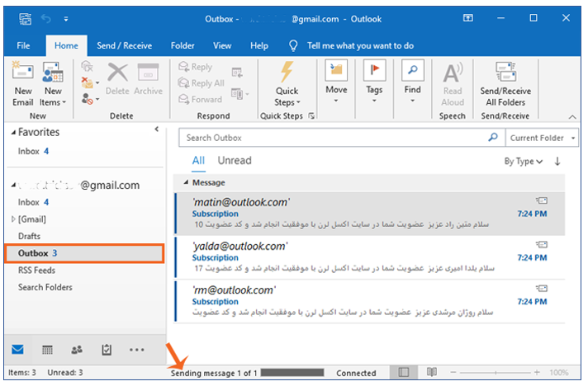Click the Undo arrow in the title bar
Screen dimensions: 588x386
coord(45,18)
